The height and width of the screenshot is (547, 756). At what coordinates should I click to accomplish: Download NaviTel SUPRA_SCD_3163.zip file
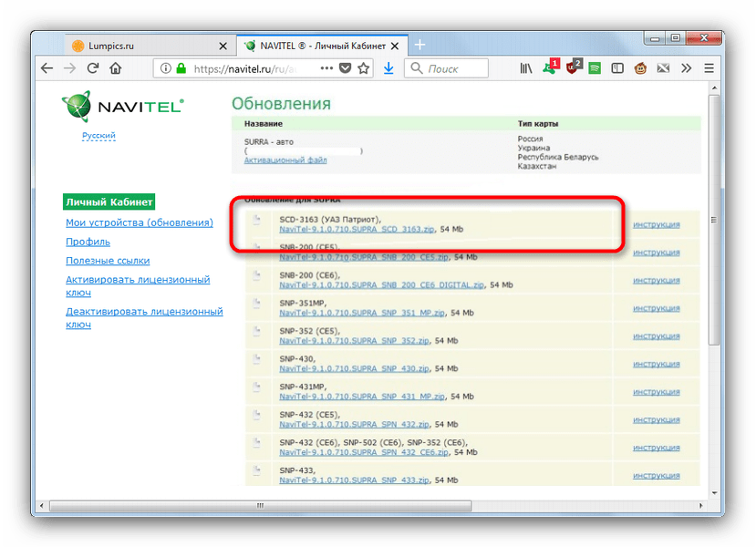coord(357,229)
